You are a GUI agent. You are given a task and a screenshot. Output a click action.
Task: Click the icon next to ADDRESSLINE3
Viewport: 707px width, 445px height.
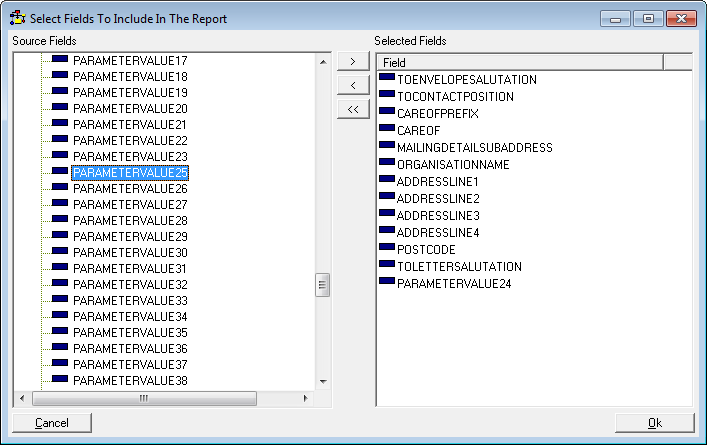pos(387,213)
